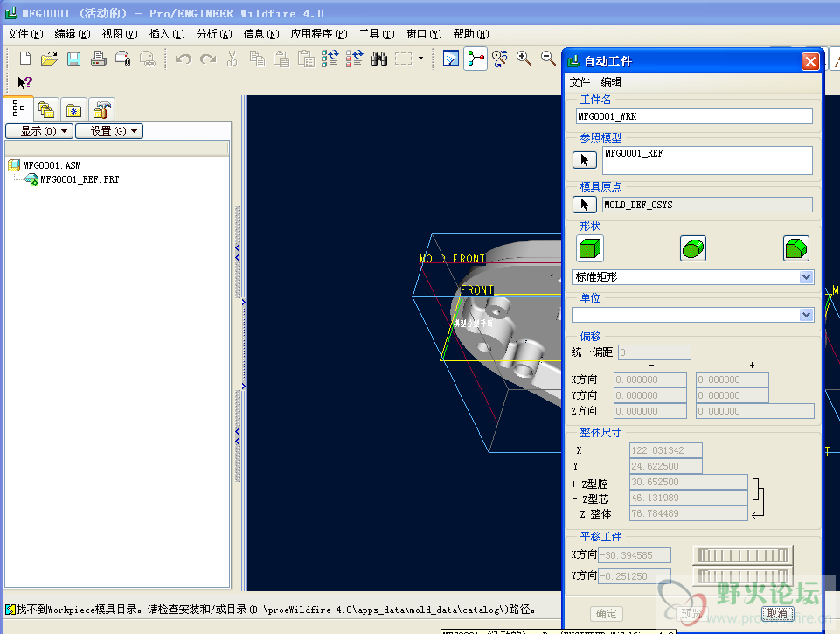The height and width of the screenshot is (634, 840).
Task: Click the Regenerate model icon
Action: (330, 59)
